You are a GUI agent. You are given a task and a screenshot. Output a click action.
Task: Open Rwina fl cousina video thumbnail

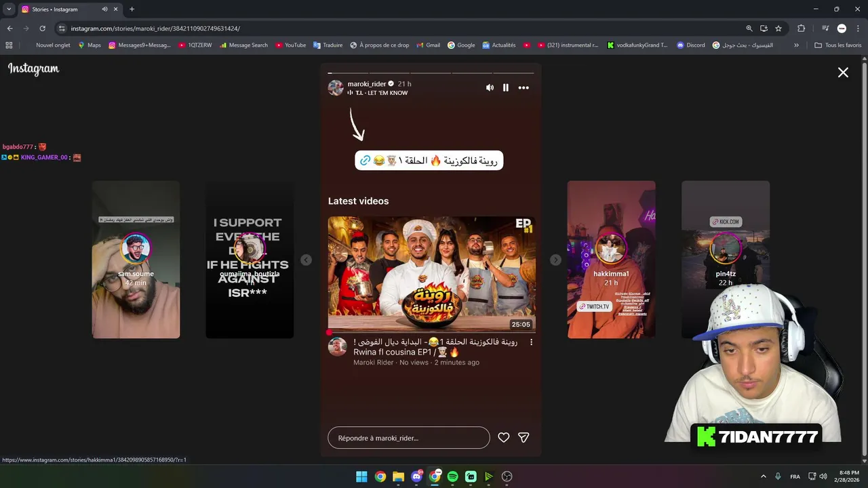pos(432,274)
